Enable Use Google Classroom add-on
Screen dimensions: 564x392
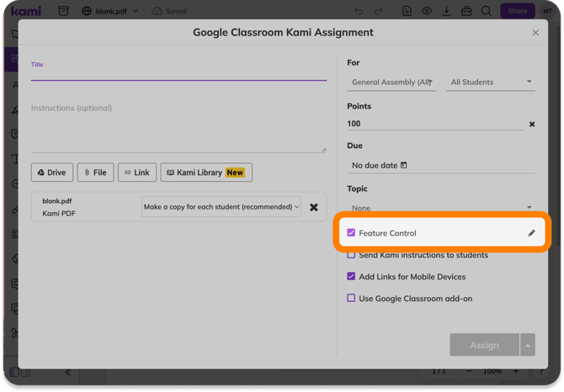tap(351, 299)
